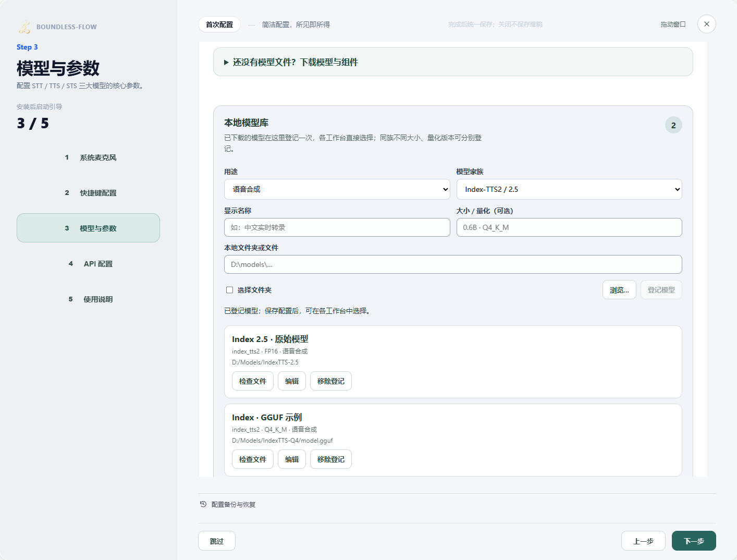737x560 pixels.
Task: Click the 跳过 button
Action: [x=217, y=541]
